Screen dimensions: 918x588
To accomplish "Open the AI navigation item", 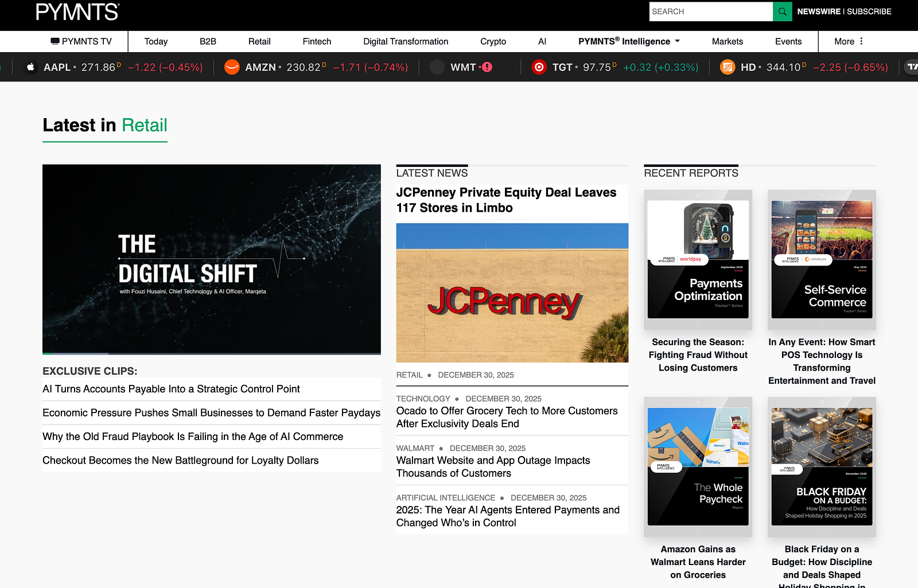I will tap(542, 41).
